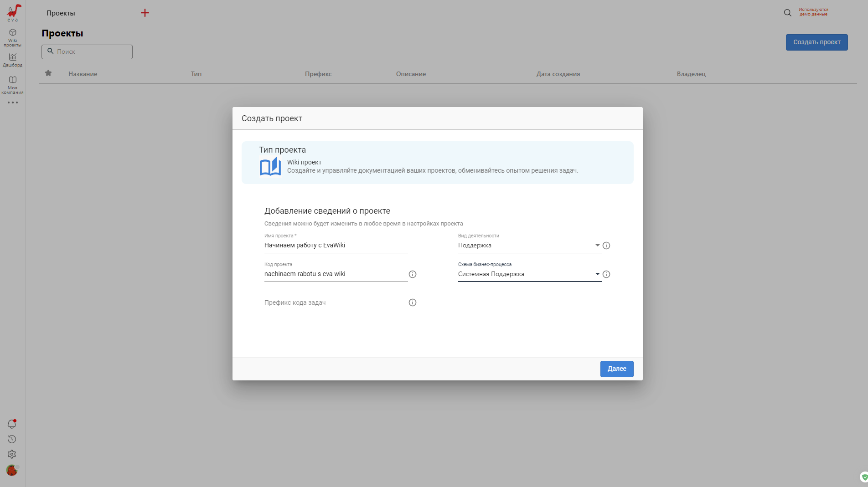Open Wiki projects in sidebar
The image size is (868, 487).
click(x=13, y=37)
